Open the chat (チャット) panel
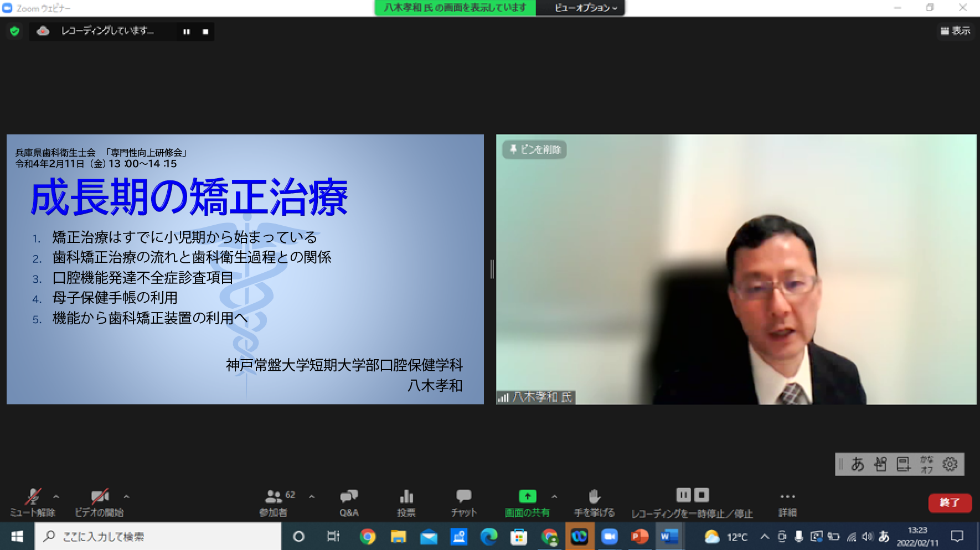 [463, 502]
